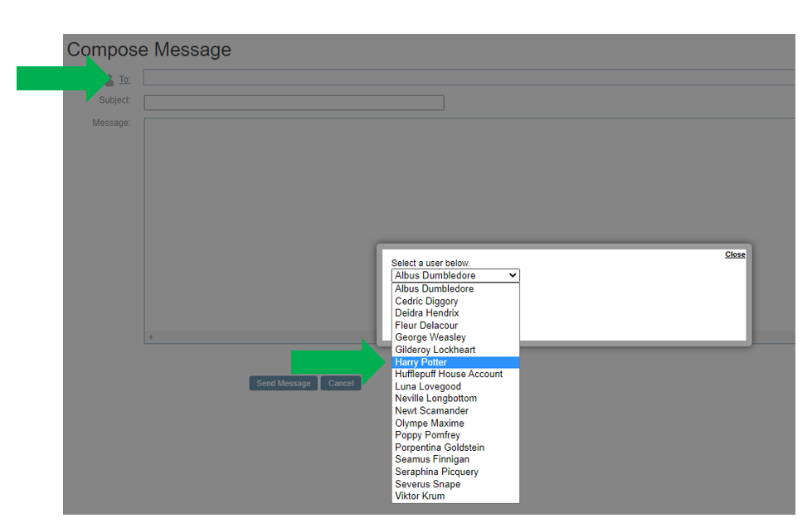Screen dimensions: 812x523
Task: Select Harry Potter highlighted option
Action: [455, 362]
